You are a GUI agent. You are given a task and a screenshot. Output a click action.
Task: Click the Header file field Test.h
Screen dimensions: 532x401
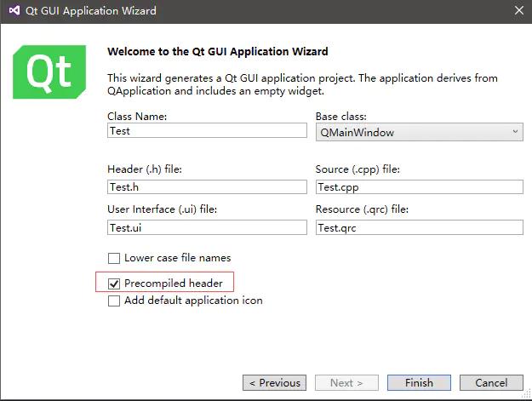pyautogui.click(x=207, y=187)
